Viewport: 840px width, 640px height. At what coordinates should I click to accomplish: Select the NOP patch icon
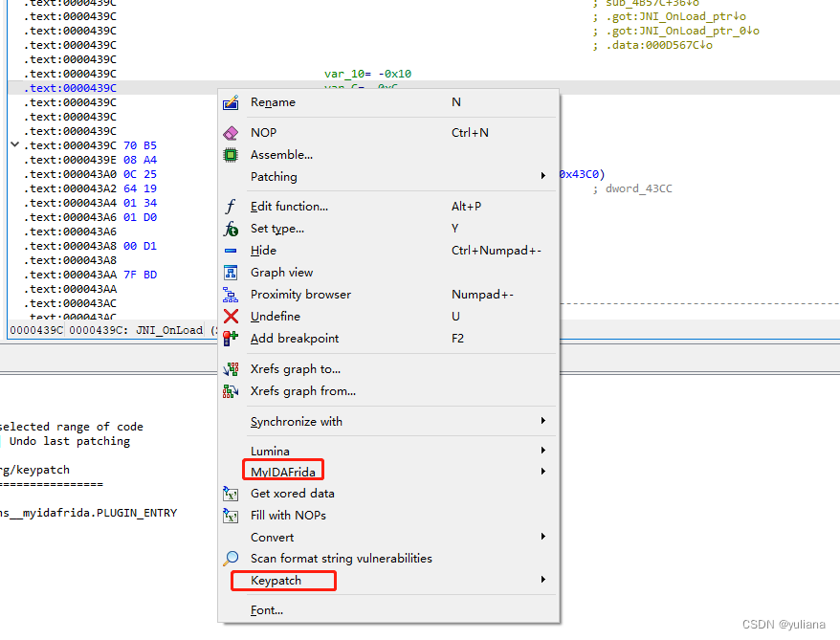230,132
